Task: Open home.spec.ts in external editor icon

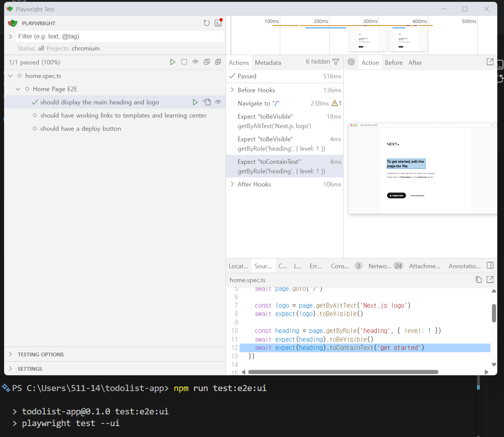Action: 490,280
